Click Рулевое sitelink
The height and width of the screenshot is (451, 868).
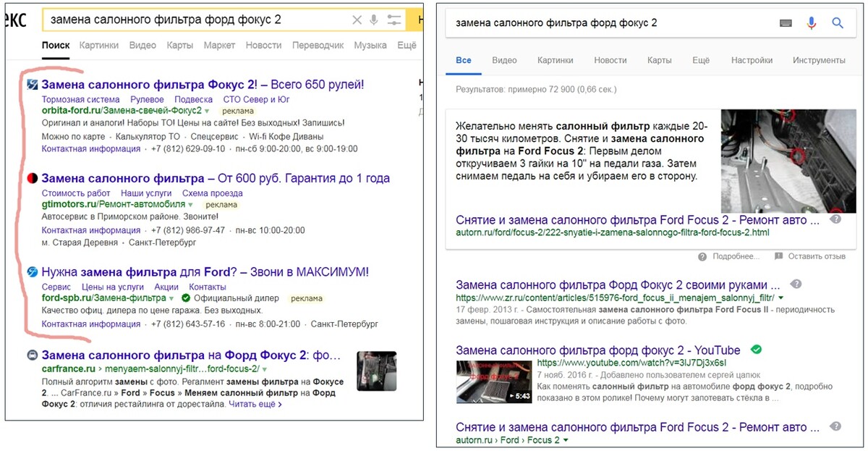pos(148,99)
